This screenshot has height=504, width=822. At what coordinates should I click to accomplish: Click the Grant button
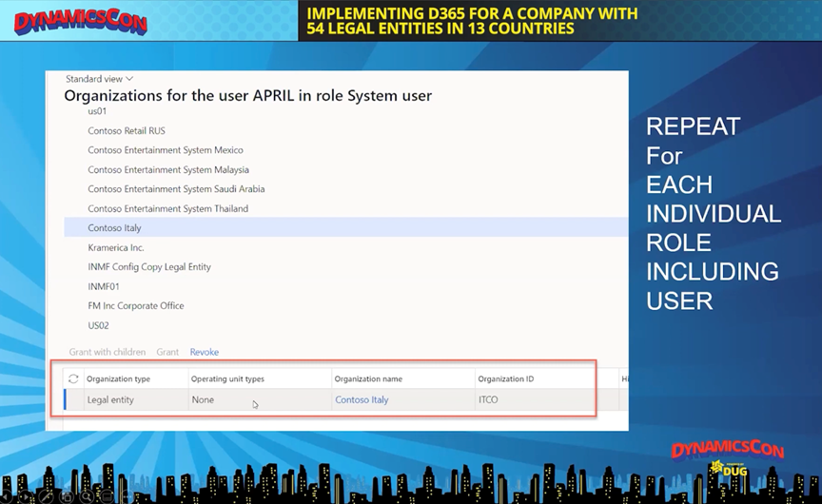tap(167, 352)
